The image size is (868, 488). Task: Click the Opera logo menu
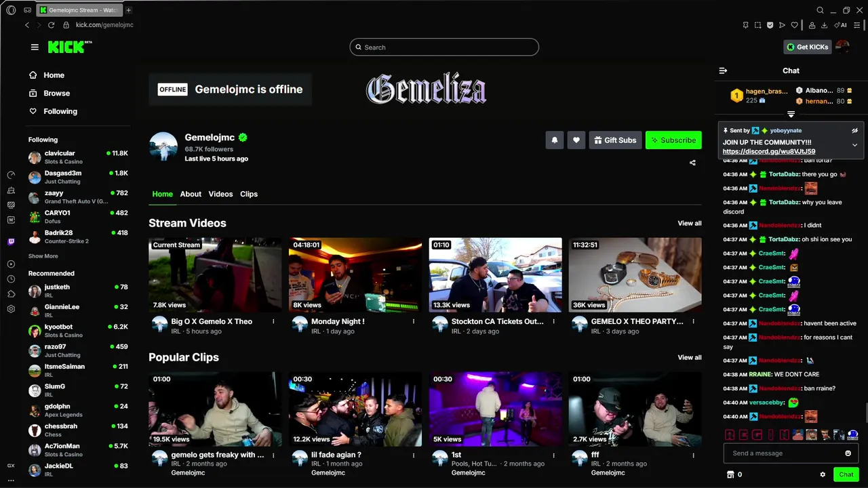pyautogui.click(x=11, y=10)
